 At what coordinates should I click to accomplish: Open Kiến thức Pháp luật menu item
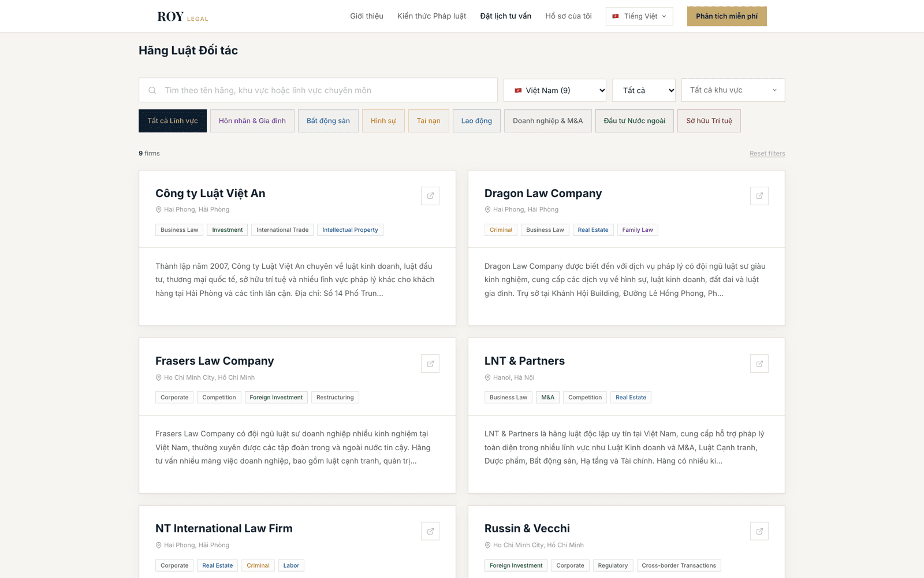click(431, 16)
